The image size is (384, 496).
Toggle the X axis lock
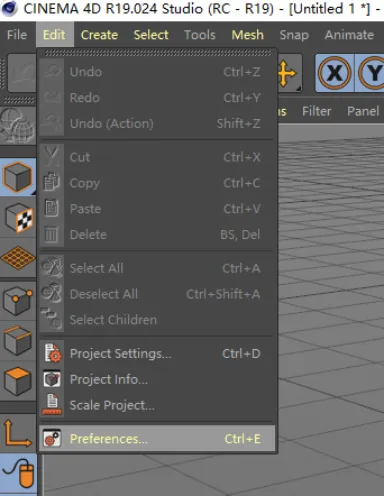click(x=335, y=73)
